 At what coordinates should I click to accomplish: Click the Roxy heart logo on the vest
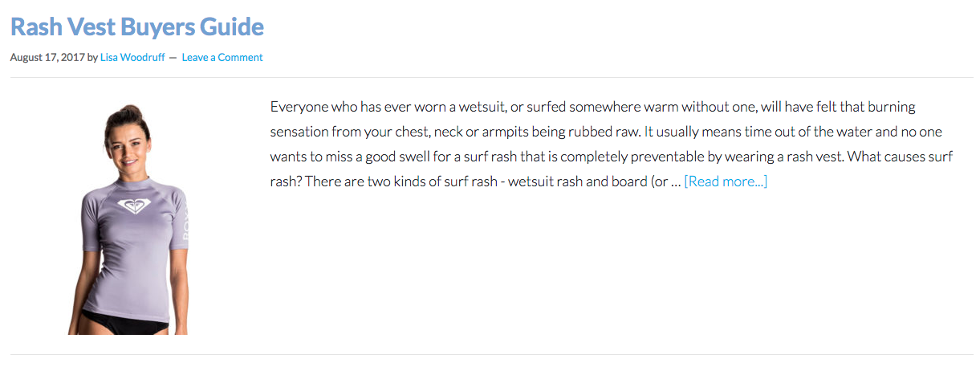tap(132, 206)
